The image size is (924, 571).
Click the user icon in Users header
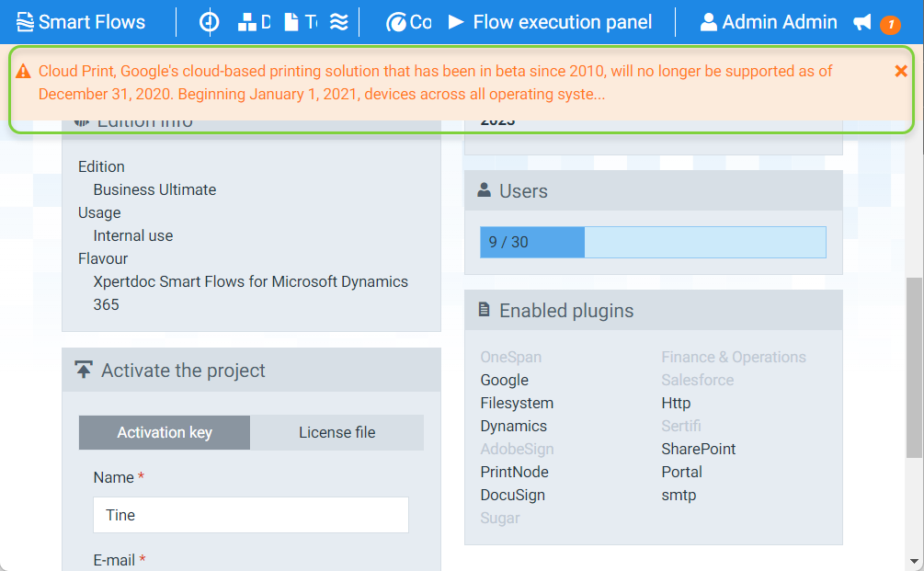tap(485, 189)
